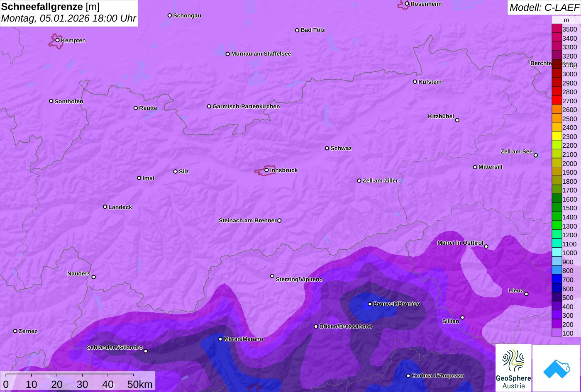Screen dimensions: 581x392
Task: Select the Zell am See location dot
Action: [536, 156]
